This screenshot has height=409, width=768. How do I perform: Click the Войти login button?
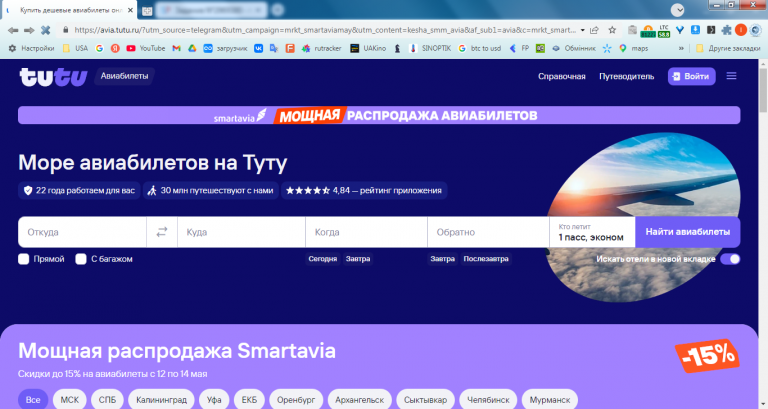[x=692, y=76]
